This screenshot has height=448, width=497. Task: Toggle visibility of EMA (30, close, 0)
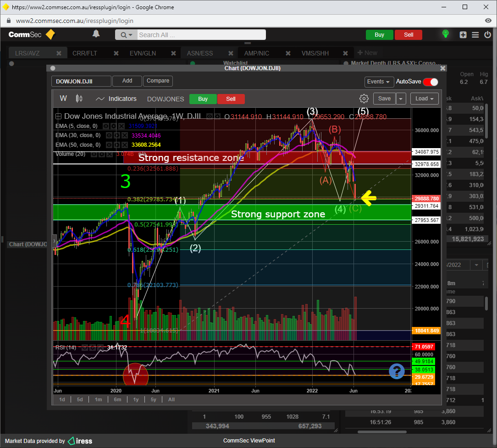point(109,135)
